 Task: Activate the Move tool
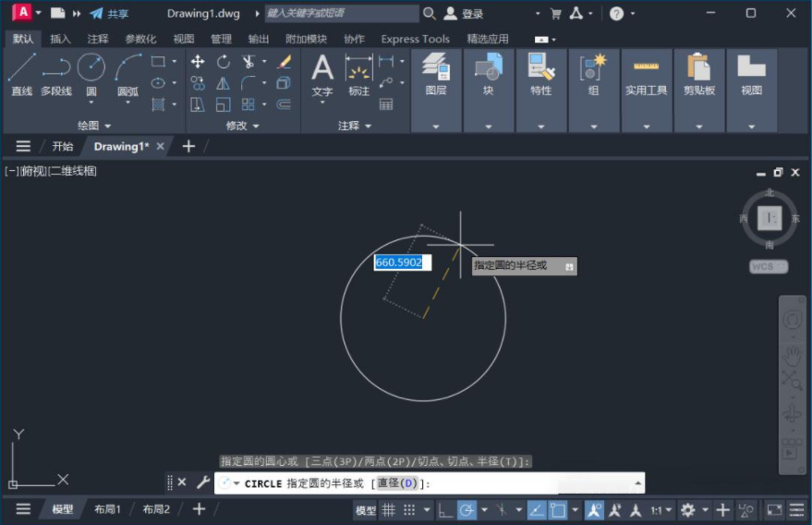point(198,62)
